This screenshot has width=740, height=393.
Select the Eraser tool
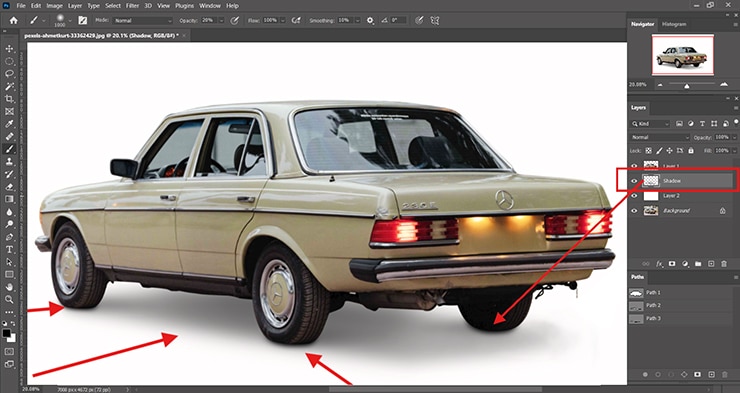(9, 186)
